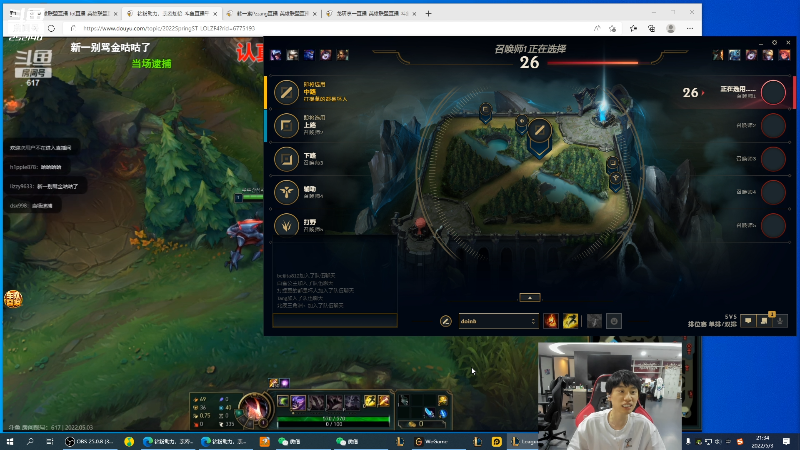Select the Flash summoner spell slot
The image size is (800, 450).
click(570, 321)
